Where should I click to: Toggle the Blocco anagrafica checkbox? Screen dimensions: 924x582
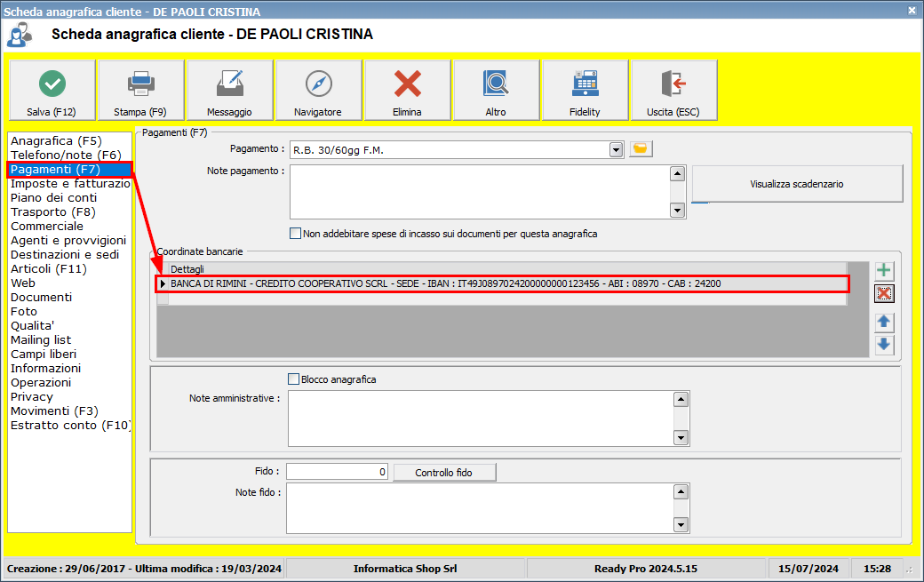tap(293, 379)
